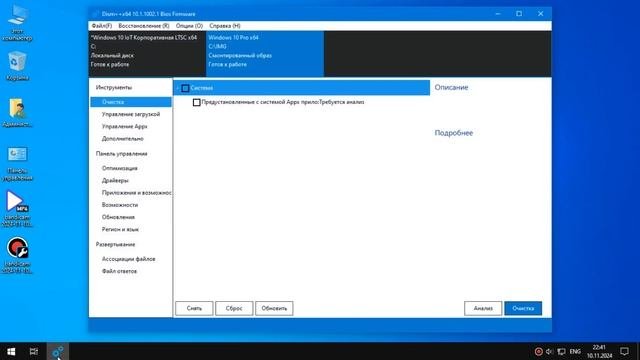Open the Администратор user folder icon
640x360 pixels.
click(17, 112)
